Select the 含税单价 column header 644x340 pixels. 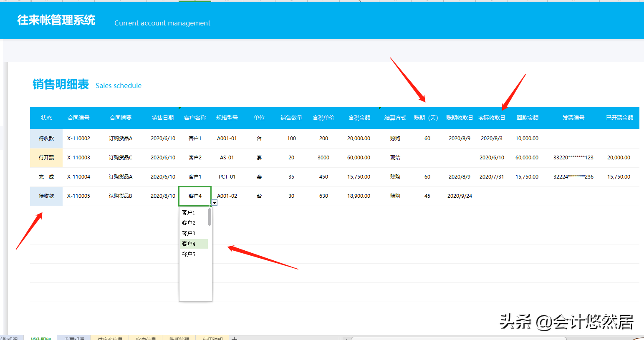tap(323, 118)
